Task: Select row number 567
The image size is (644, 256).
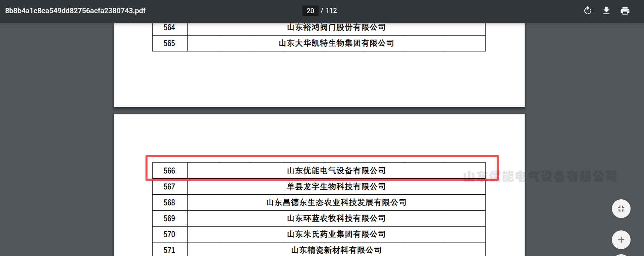Action: pos(169,187)
